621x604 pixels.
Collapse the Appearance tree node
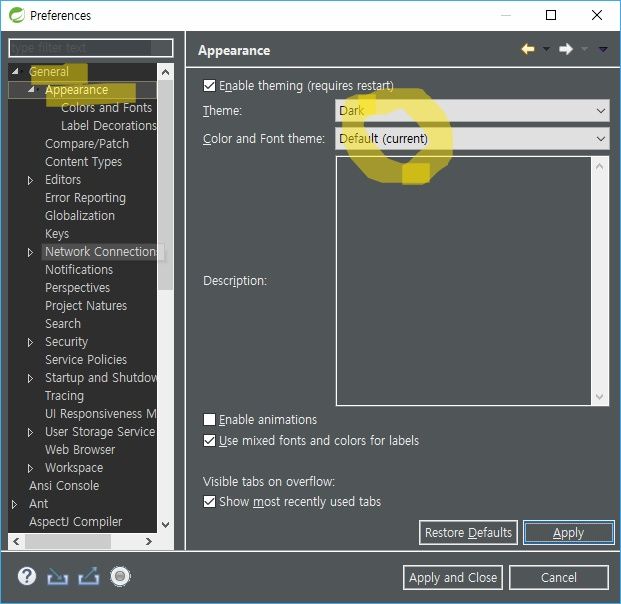coord(31,90)
